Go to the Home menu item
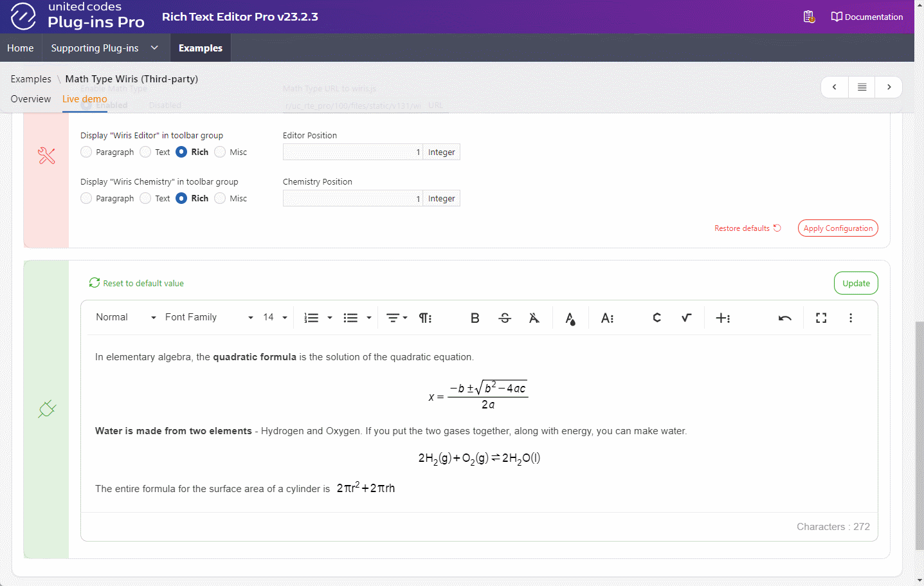924x586 pixels. tap(21, 48)
